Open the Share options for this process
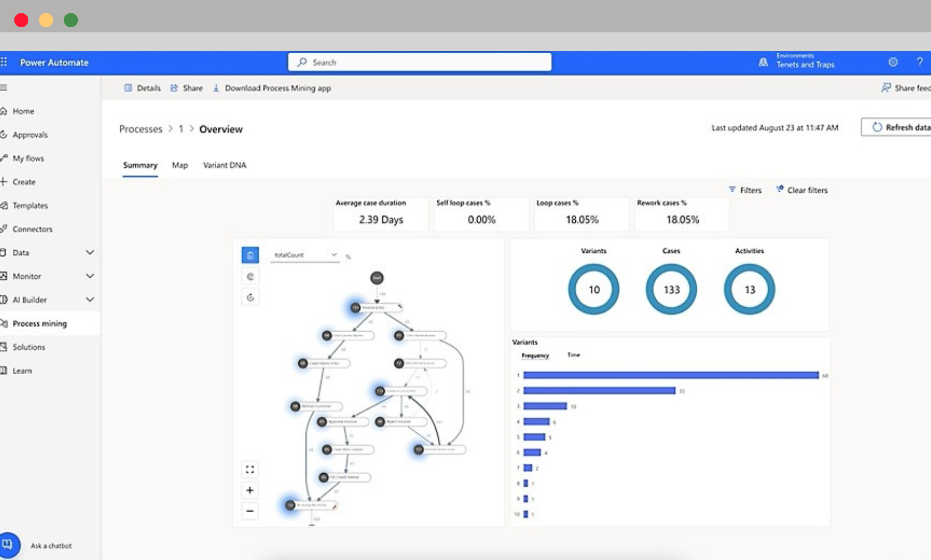The height and width of the screenshot is (560, 931). click(x=186, y=88)
